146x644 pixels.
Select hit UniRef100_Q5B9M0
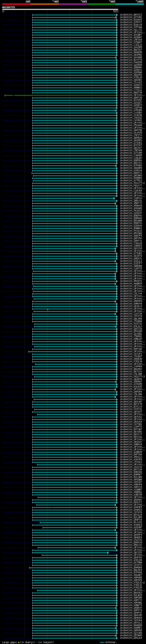pos(131,67)
